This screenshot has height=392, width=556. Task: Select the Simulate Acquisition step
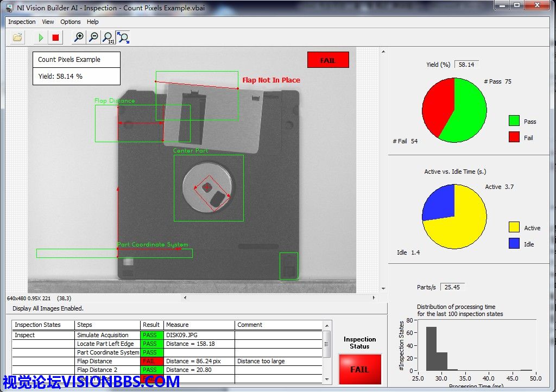click(108, 335)
